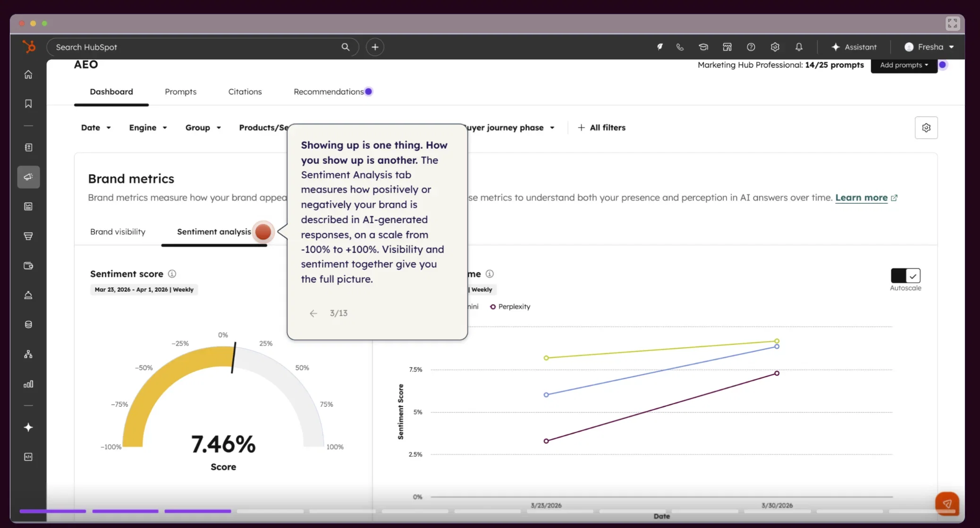Viewport: 980px width, 528px height.
Task: Click the feather upgrade icon in top bar
Action: 660,47
